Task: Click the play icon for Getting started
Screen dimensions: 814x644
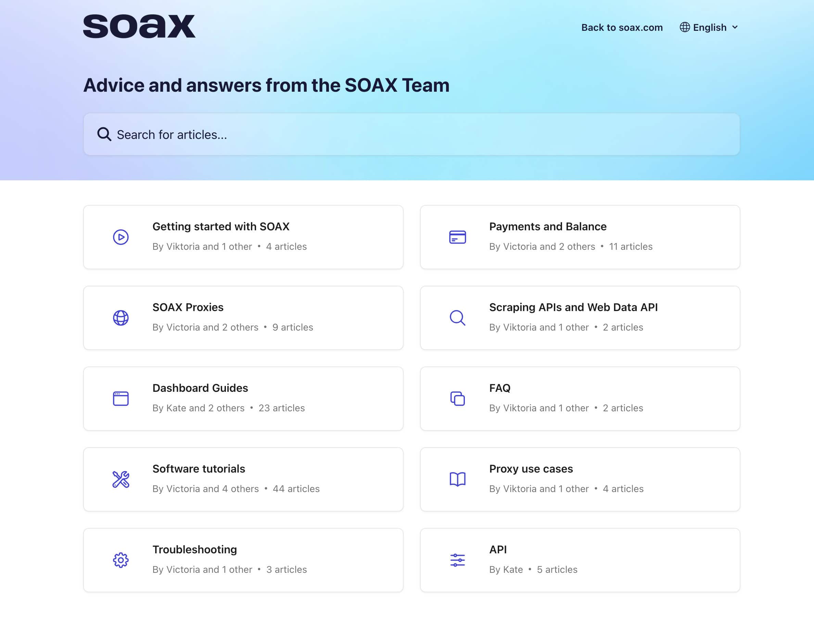Action: (121, 237)
